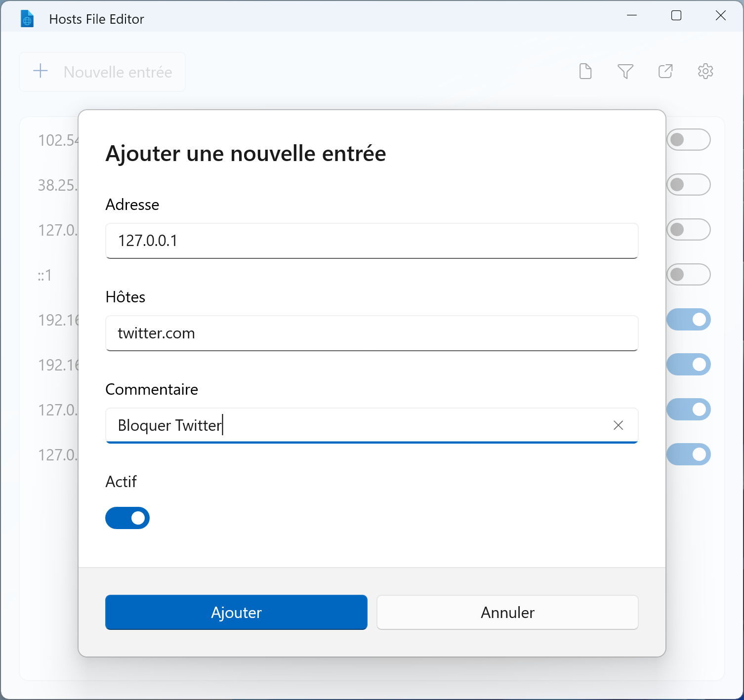
Task: Click the plus icon beside Nouvelle entrée
Action: 41,71
